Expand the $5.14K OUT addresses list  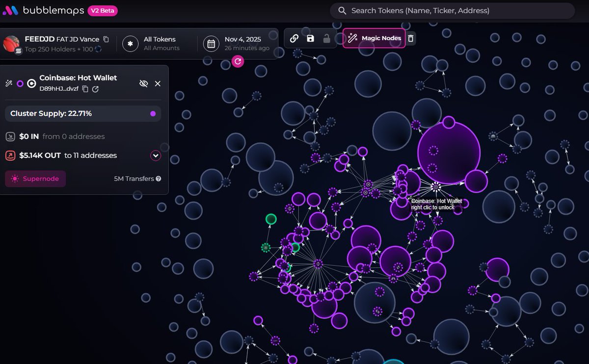(x=156, y=156)
